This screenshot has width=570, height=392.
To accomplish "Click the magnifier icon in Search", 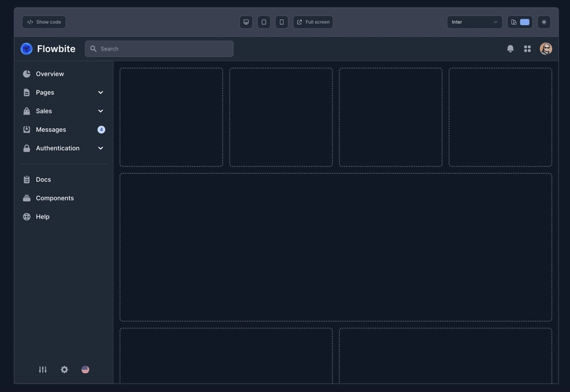I will [x=93, y=48].
